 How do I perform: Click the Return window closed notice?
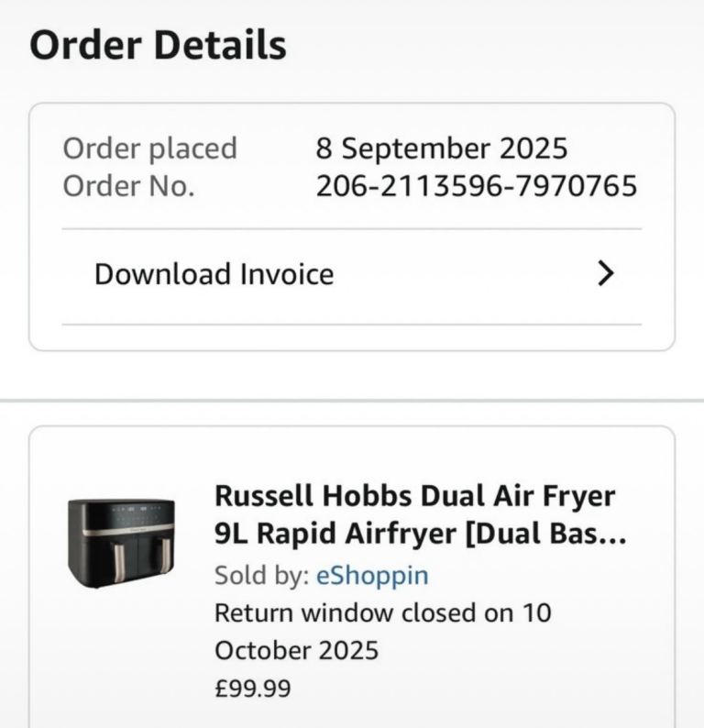click(x=383, y=632)
